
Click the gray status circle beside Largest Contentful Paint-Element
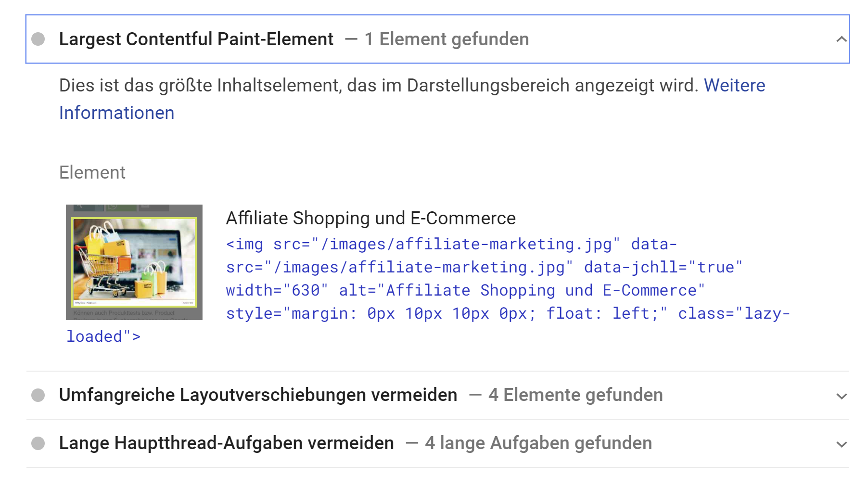[x=38, y=39]
